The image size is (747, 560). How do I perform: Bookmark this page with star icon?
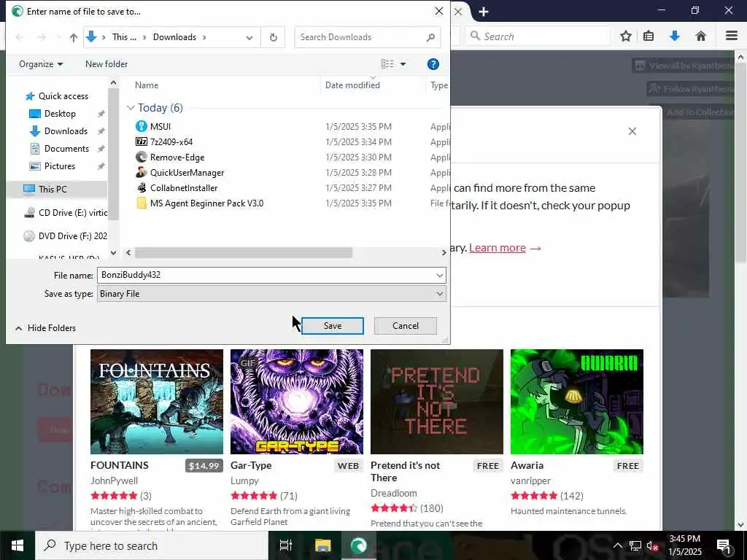click(625, 36)
